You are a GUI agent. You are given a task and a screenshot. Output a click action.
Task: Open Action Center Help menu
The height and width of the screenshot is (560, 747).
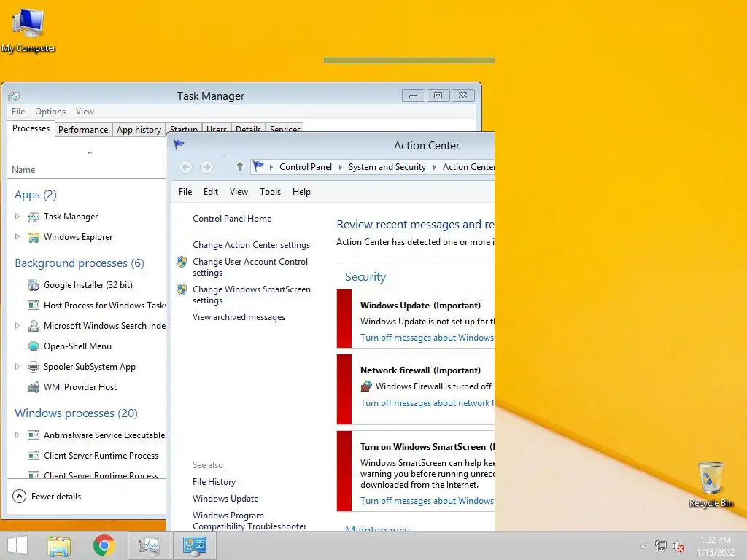tap(301, 192)
